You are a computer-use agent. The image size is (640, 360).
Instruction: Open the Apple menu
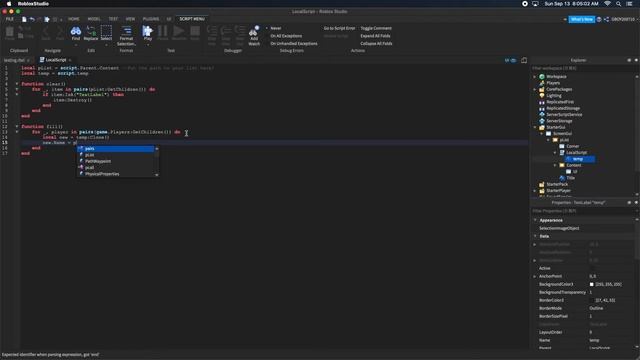click(9, 4)
